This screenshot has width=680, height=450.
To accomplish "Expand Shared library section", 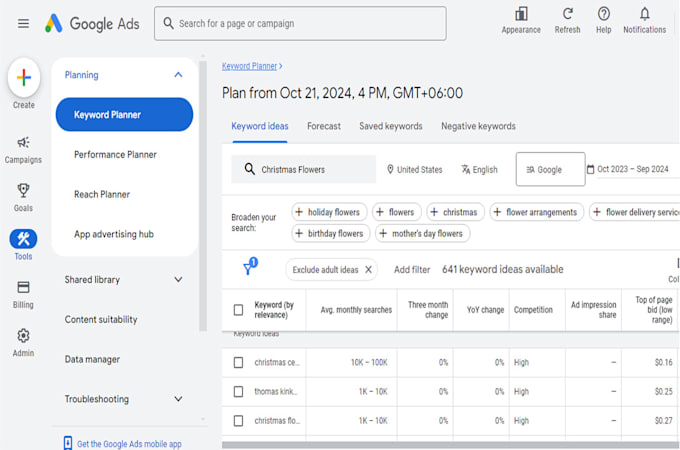I will tap(178, 280).
